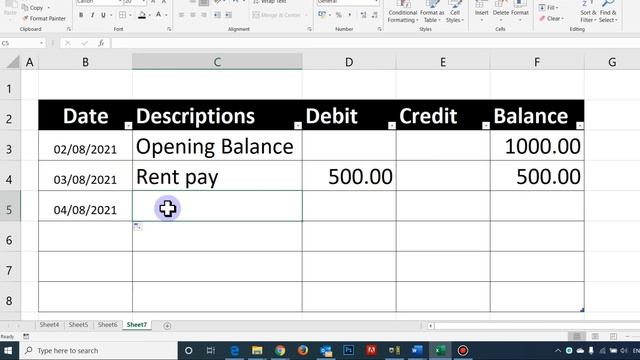Open Find & Select menu
This screenshot has width=640, height=360.
pos(608,12)
